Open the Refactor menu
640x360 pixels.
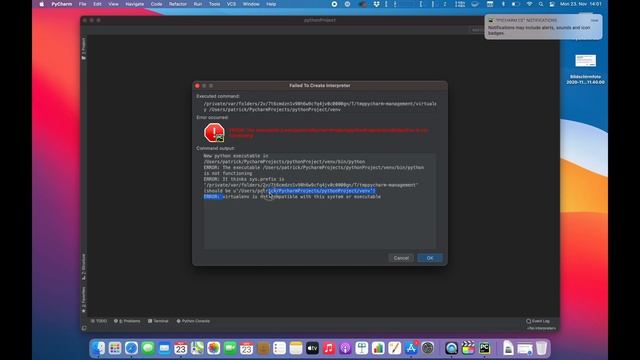click(178, 4)
